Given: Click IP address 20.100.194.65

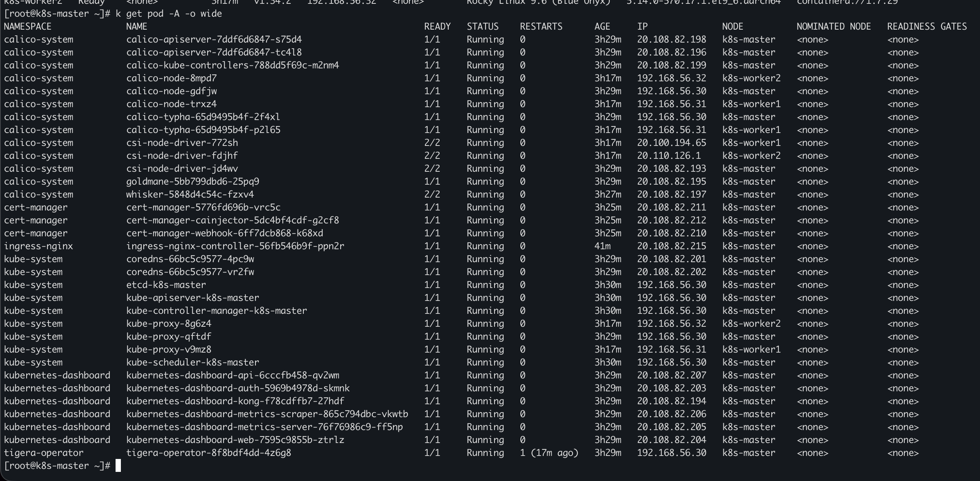Looking at the screenshot, I should [671, 143].
